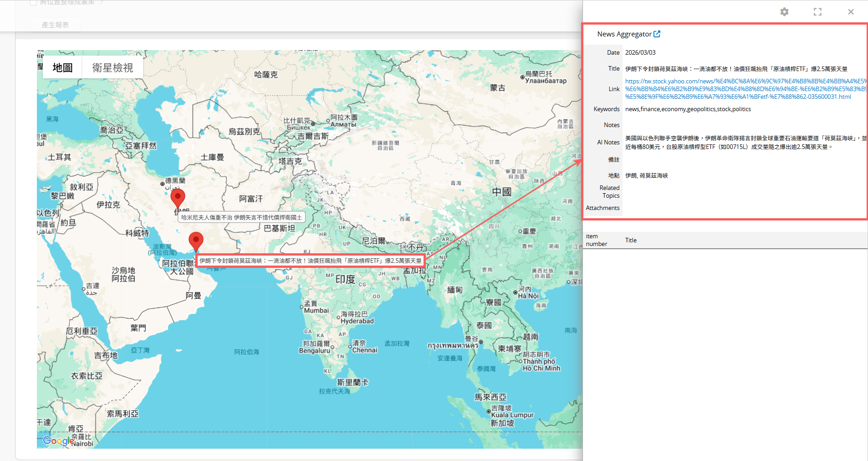Viewport: 868px width, 461px height.
Task: Click the 哈米尼夫人 news label on map
Action: (241, 218)
